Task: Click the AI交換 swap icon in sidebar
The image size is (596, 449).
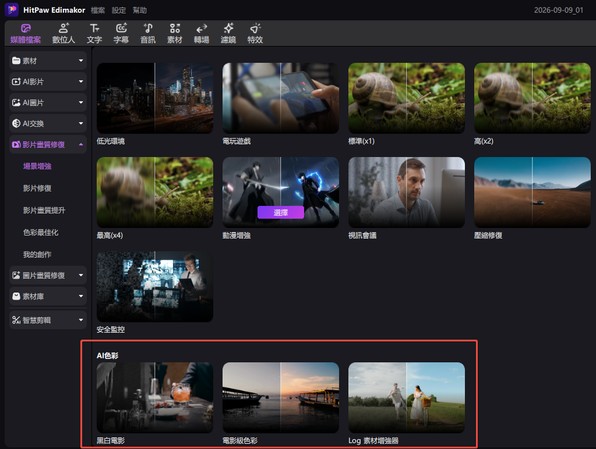Action: coord(16,123)
